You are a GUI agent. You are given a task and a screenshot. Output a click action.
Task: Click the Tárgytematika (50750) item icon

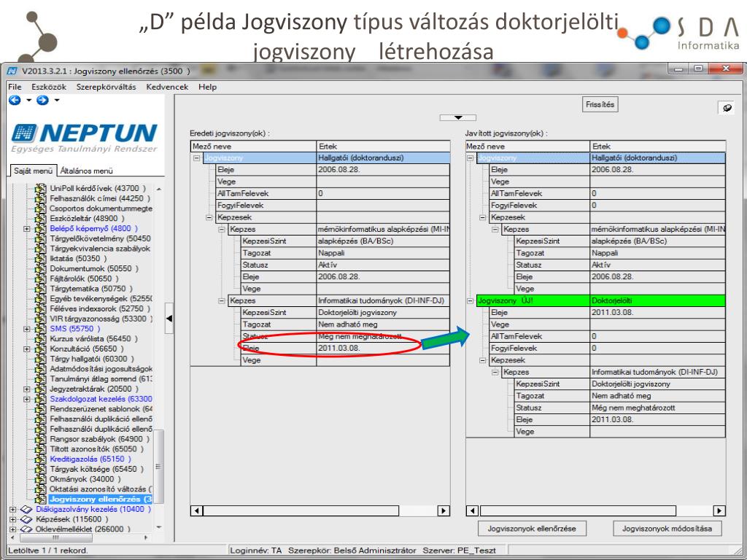tap(41, 289)
